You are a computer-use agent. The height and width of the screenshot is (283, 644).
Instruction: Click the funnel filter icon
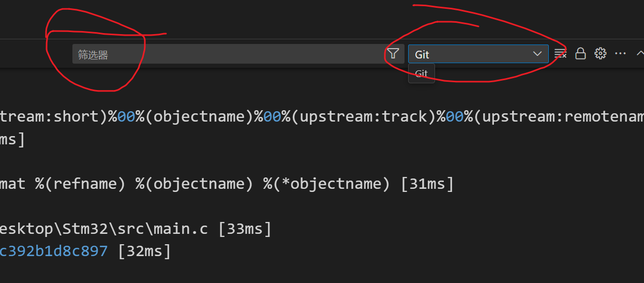(393, 54)
